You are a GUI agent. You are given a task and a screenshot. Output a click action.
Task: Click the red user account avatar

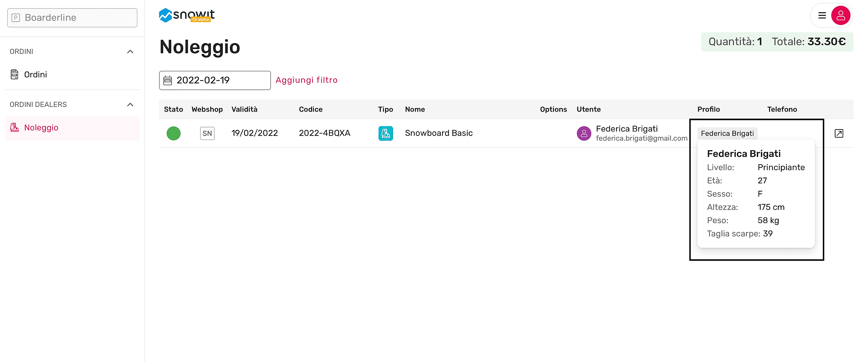[x=841, y=16]
